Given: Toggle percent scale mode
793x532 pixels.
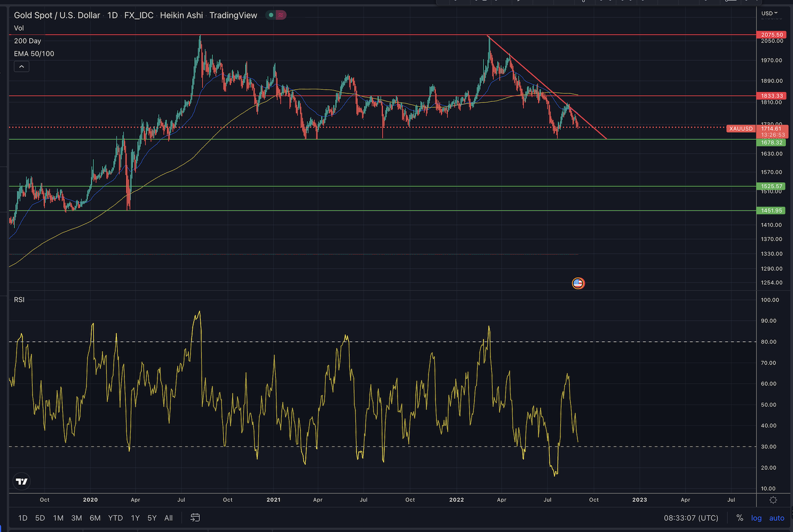Looking at the screenshot, I should coord(740,518).
